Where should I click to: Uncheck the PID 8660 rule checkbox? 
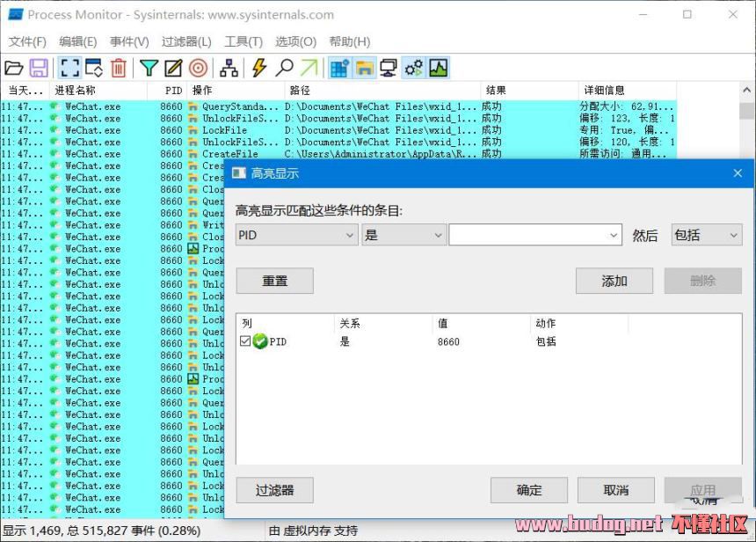click(x=245, y=341)
